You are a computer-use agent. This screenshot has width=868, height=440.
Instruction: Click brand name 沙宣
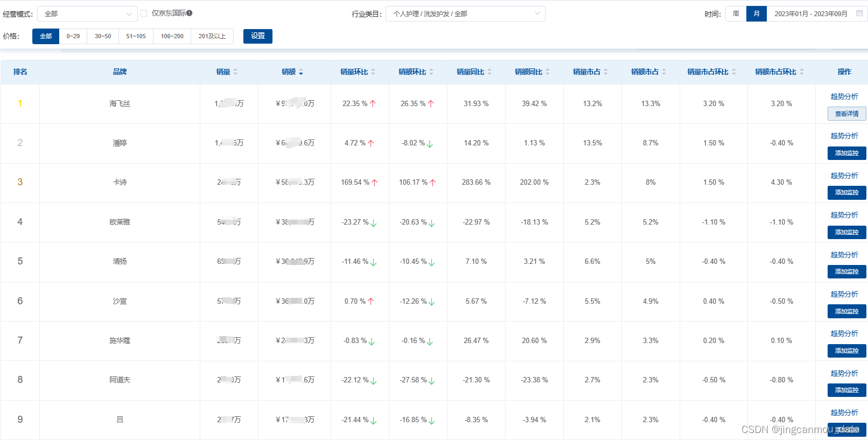coord(120,301)
